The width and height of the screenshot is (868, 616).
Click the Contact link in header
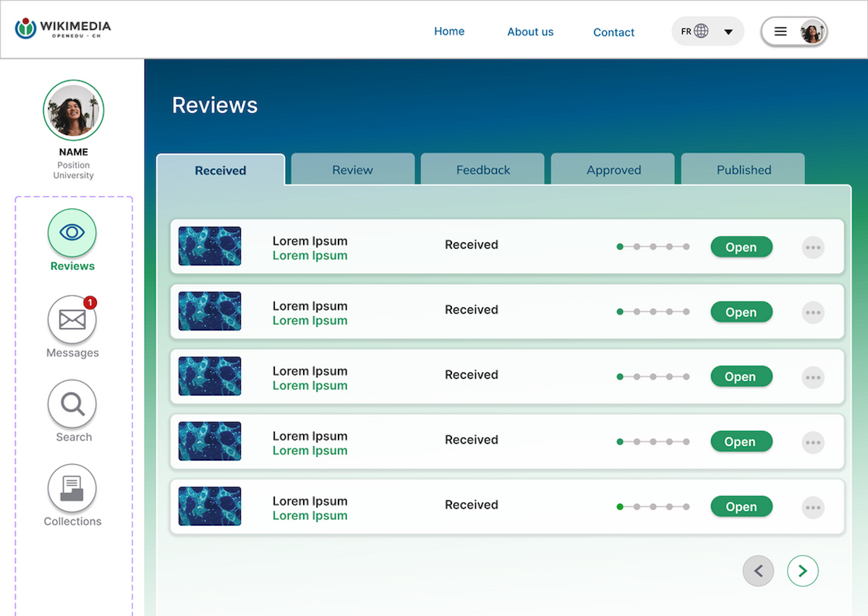tap(613, 32)
